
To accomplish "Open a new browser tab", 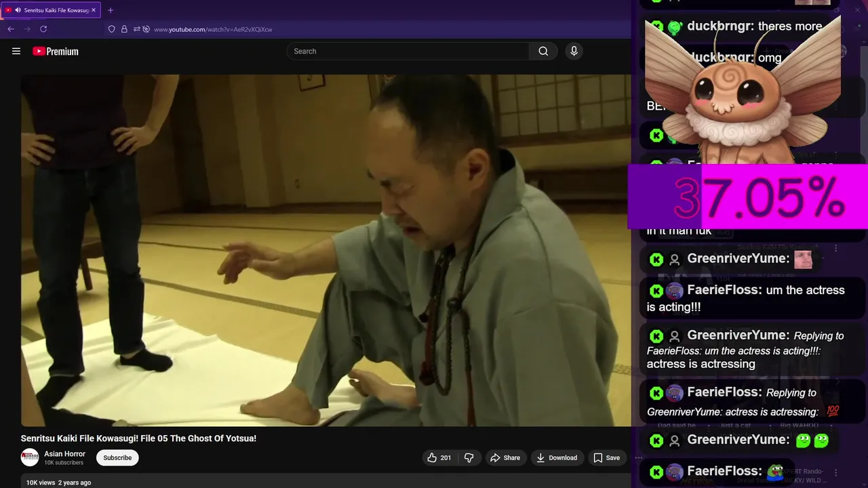I will [111, 10].
